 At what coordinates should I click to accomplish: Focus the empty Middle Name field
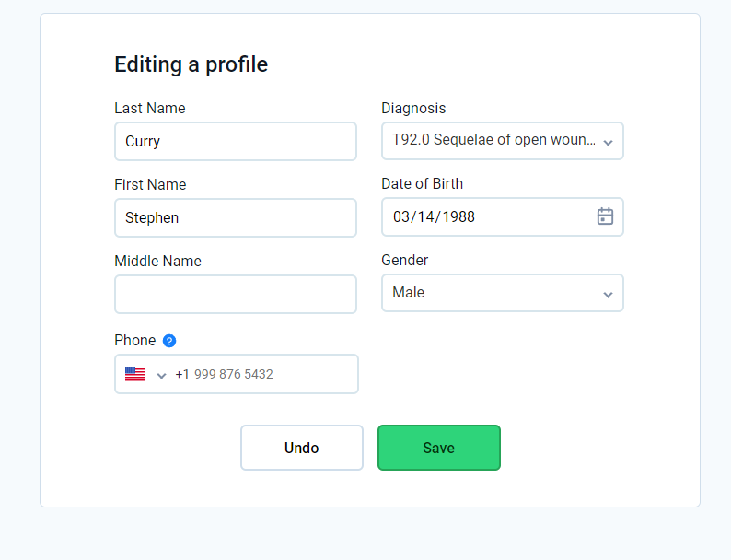pos(235,294)
